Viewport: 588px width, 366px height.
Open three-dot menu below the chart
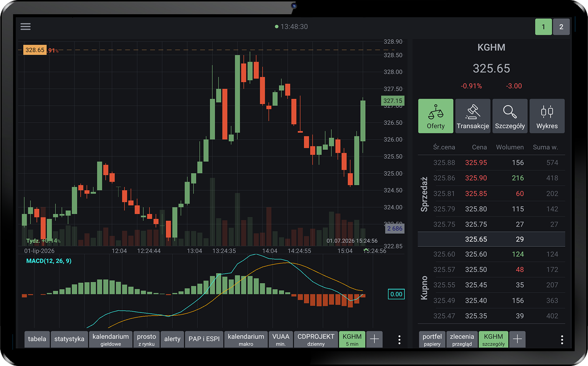point(399,339)
